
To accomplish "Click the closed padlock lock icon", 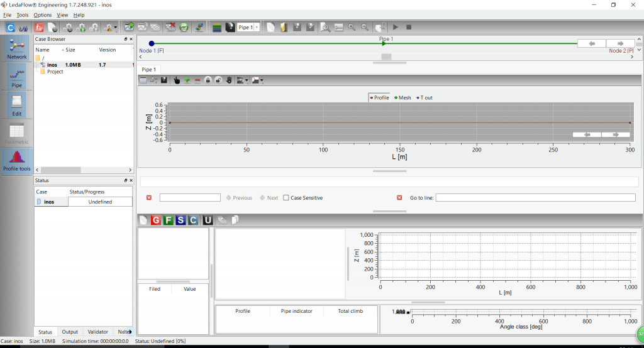I will tap(208, 80).
